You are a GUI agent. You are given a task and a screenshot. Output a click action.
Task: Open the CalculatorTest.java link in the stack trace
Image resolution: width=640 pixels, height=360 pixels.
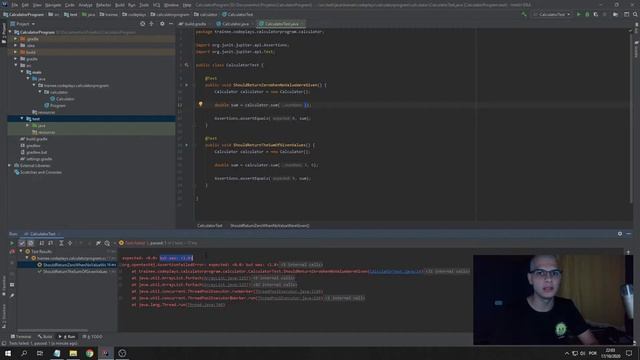tap(395, 271)
